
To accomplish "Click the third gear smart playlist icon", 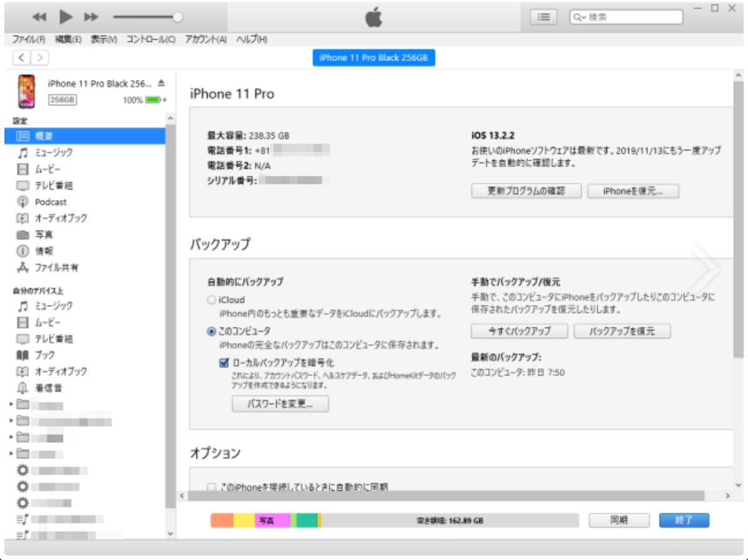I will point(22,503).
